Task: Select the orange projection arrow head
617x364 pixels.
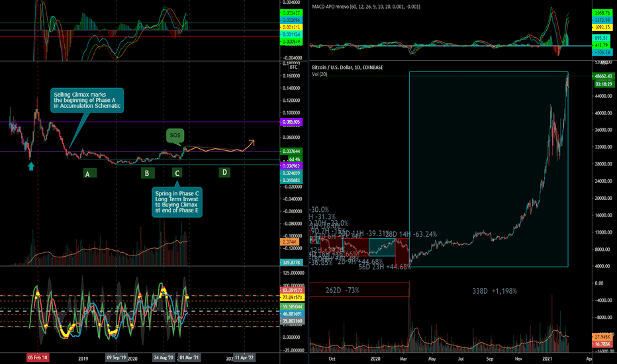Action: 251,142
